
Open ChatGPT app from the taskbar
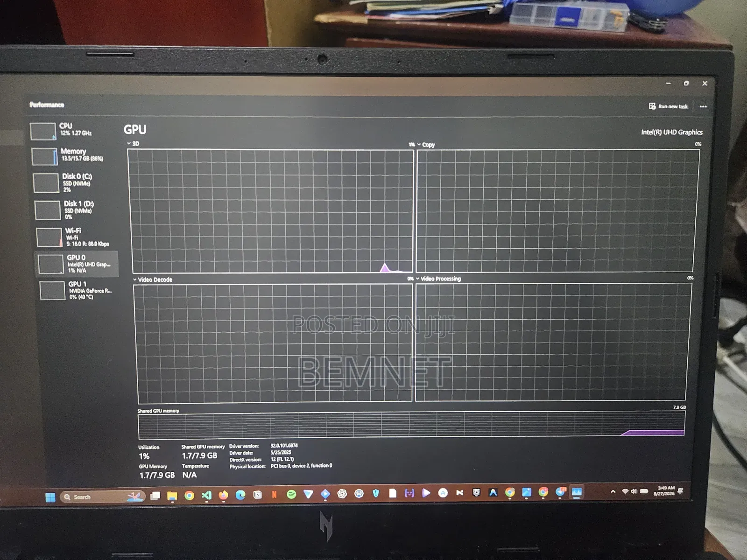(x=342, y=494)
